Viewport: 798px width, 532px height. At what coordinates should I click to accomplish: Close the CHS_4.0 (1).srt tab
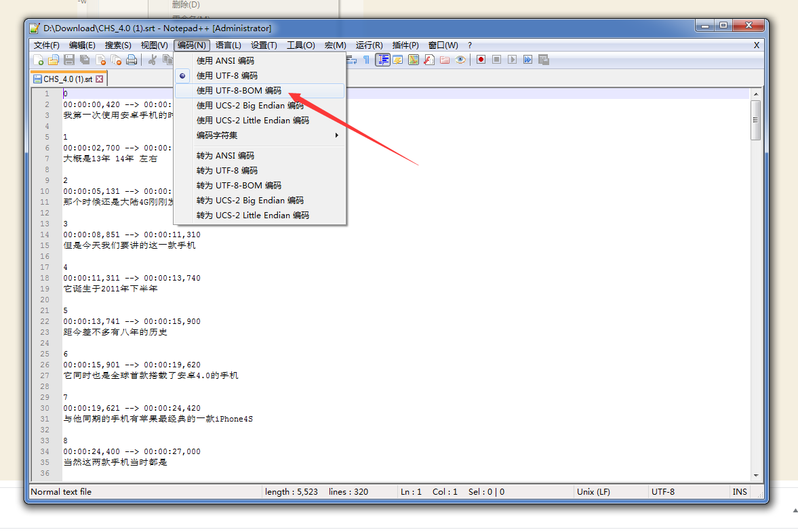[100, 79]
